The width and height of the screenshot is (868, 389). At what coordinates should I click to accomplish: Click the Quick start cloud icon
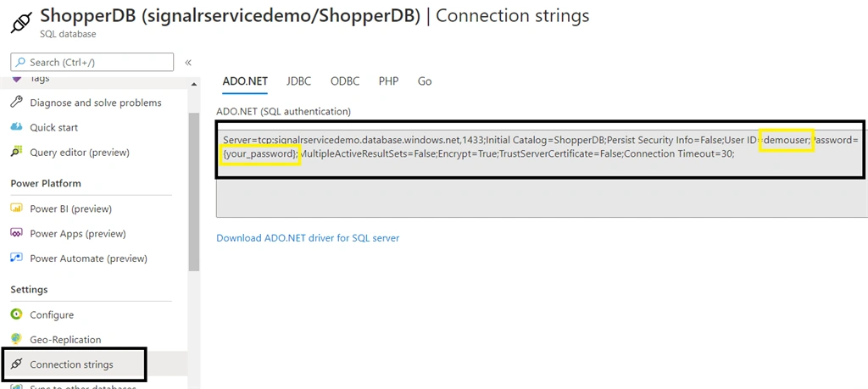click(17, 127)
